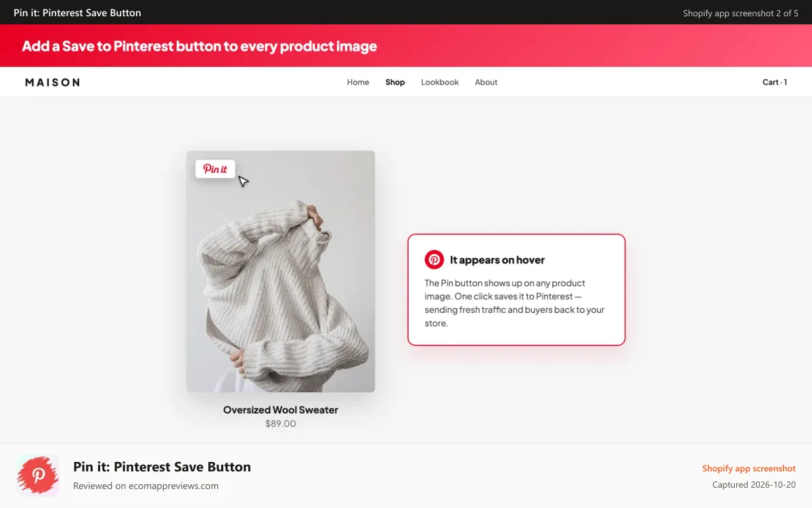The height and width of the screenshot is (508, 812).
Task: Click the orange "Shopify app screenshot" label
Action: (749, 469)
